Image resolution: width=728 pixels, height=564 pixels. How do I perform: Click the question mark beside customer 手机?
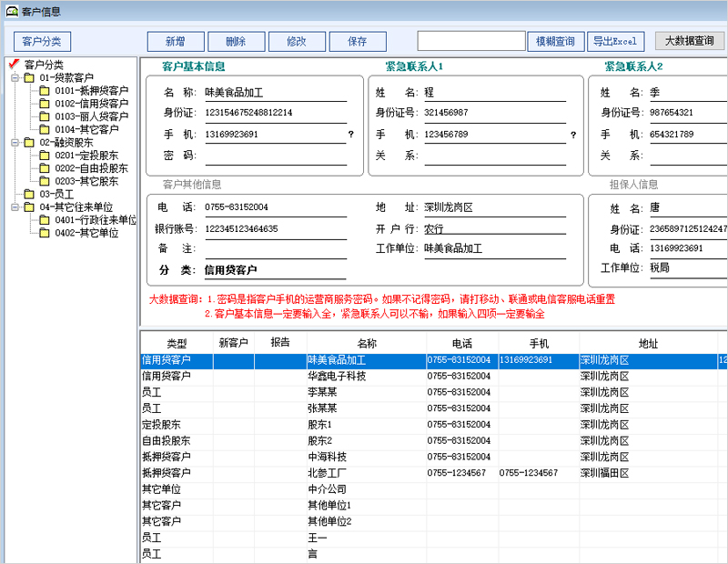351,135
